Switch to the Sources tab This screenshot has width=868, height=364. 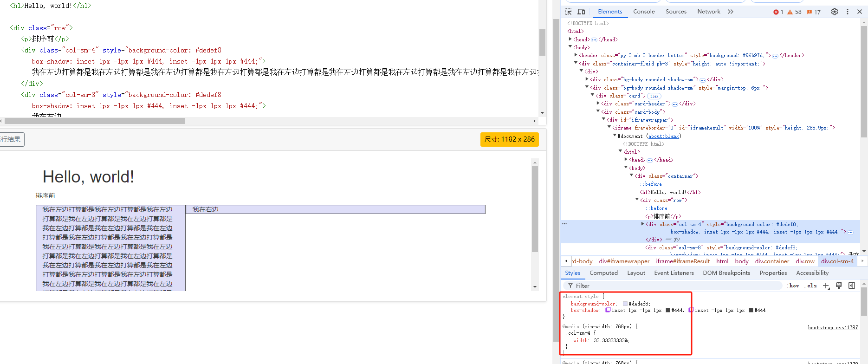click(x=676, y=12)
